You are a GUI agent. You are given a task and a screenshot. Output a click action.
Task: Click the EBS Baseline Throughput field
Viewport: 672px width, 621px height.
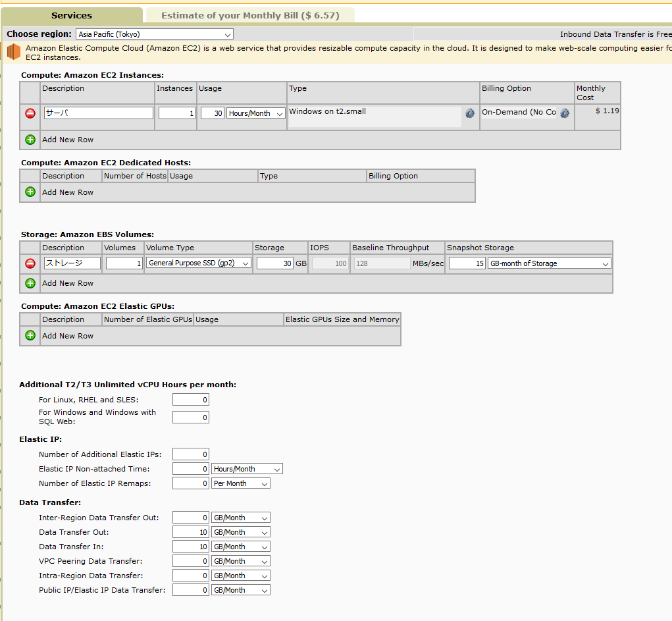coord(382,263)
